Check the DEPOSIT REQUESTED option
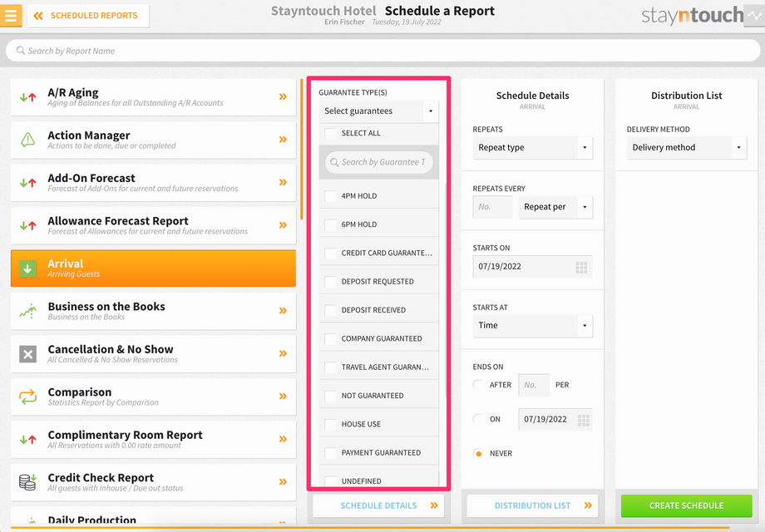The image size is (765, 532). point(330,282)
